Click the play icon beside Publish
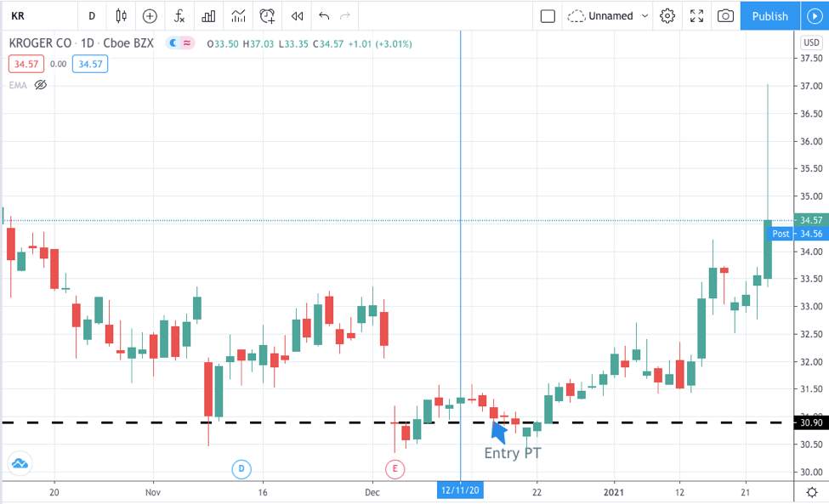 click(x=815, y=16)
